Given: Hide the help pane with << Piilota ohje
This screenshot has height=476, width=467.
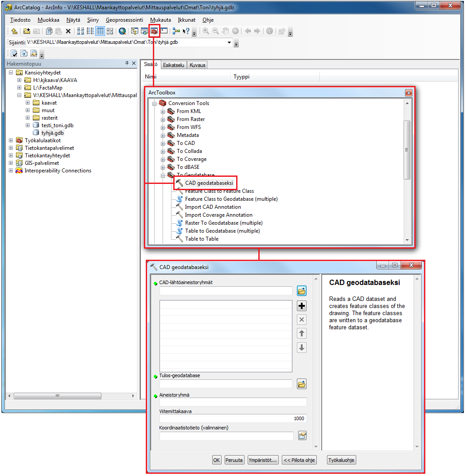Looking at the screenshot, I should [x=299, y=460].
